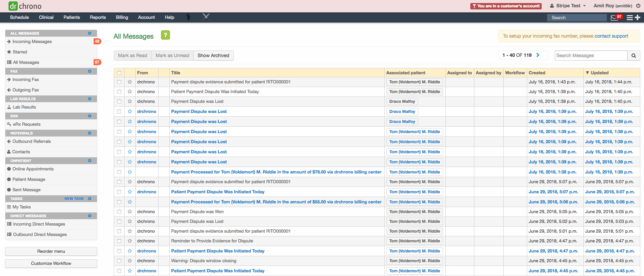Check the Reminder to Provide Evidence row checkbox

tap(119, 241)
